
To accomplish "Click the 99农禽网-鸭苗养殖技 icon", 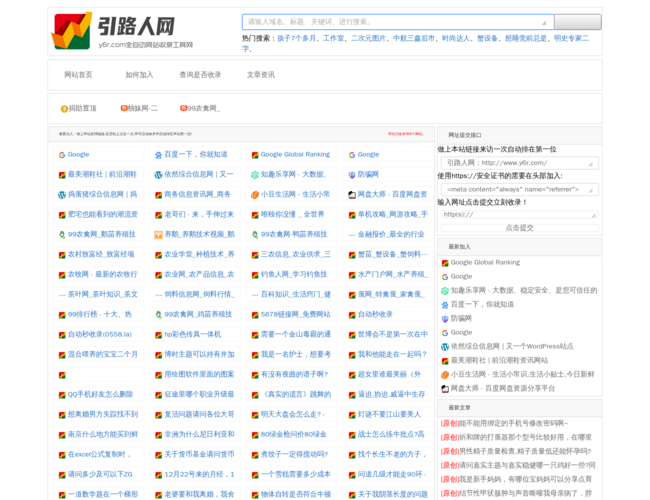I will tap(255, 235).
